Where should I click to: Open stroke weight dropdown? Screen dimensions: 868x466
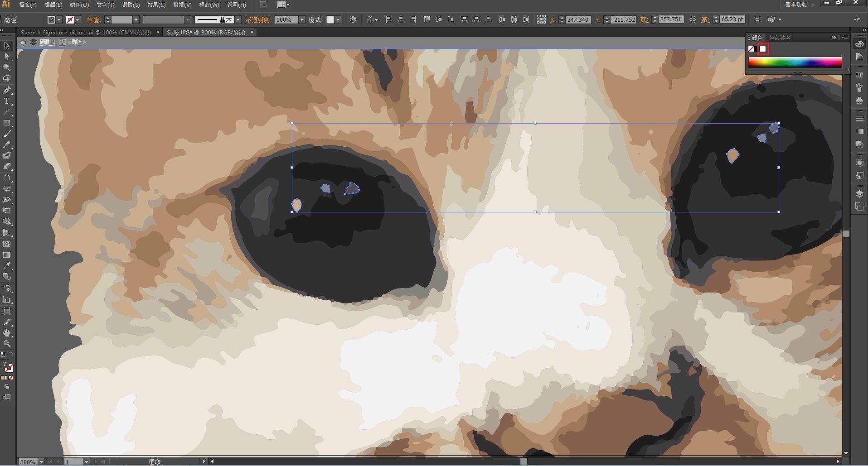136,19
